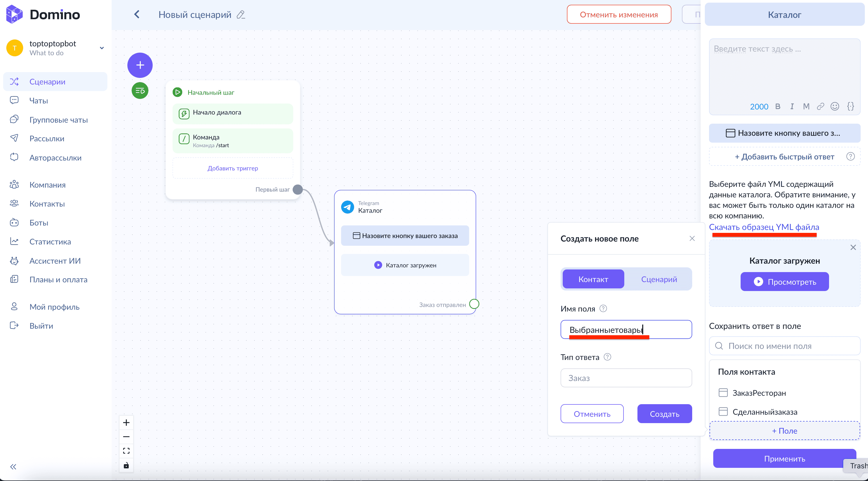The width and height of the screenshot is (868, 481).
Task: Click the Заказ отправлен output connector
Action: 474,304
